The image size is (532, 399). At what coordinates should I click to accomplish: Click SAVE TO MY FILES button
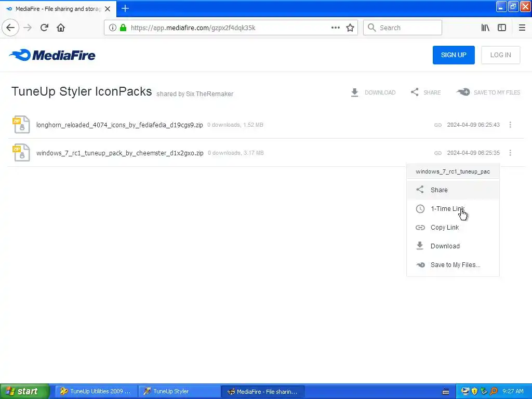(488, 92)
